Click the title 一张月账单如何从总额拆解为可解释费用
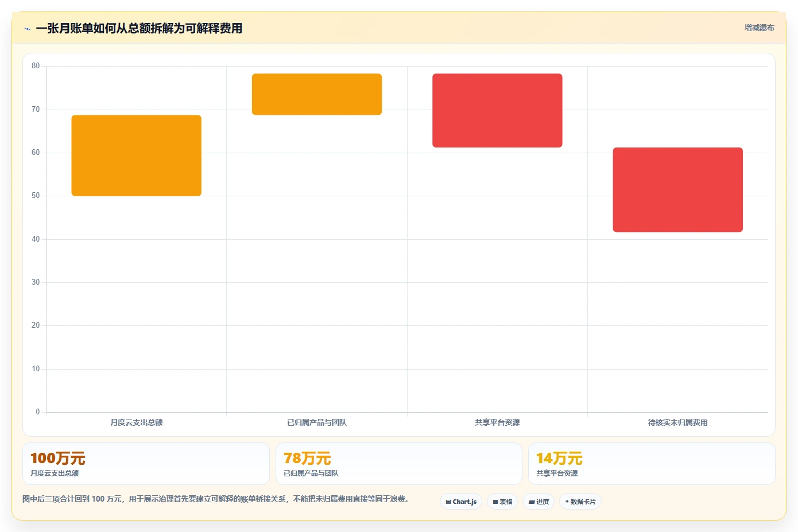 coord(139,28)
